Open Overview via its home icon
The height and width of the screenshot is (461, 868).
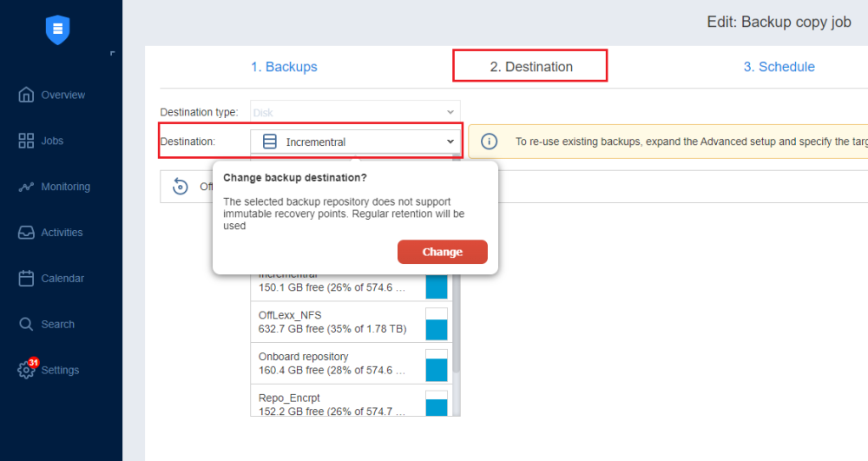tap(26, 95)
